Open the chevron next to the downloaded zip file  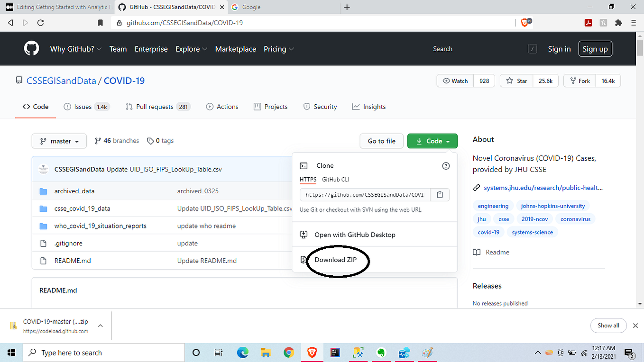coord(100,326)
